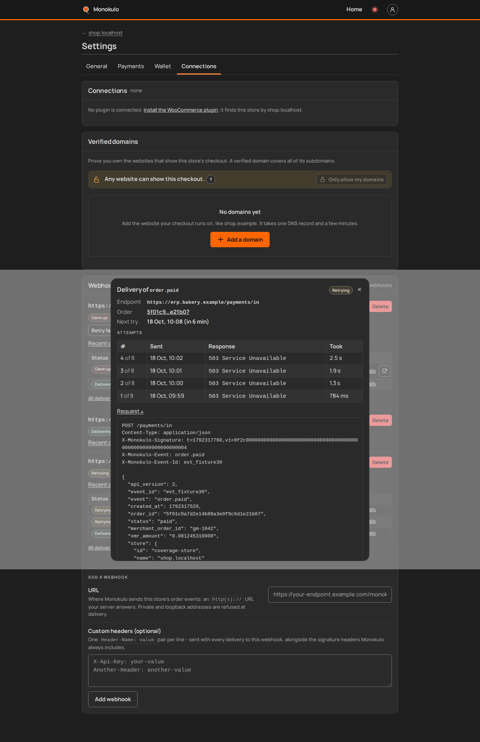Click the '1 of 8' attempt row

240,396
